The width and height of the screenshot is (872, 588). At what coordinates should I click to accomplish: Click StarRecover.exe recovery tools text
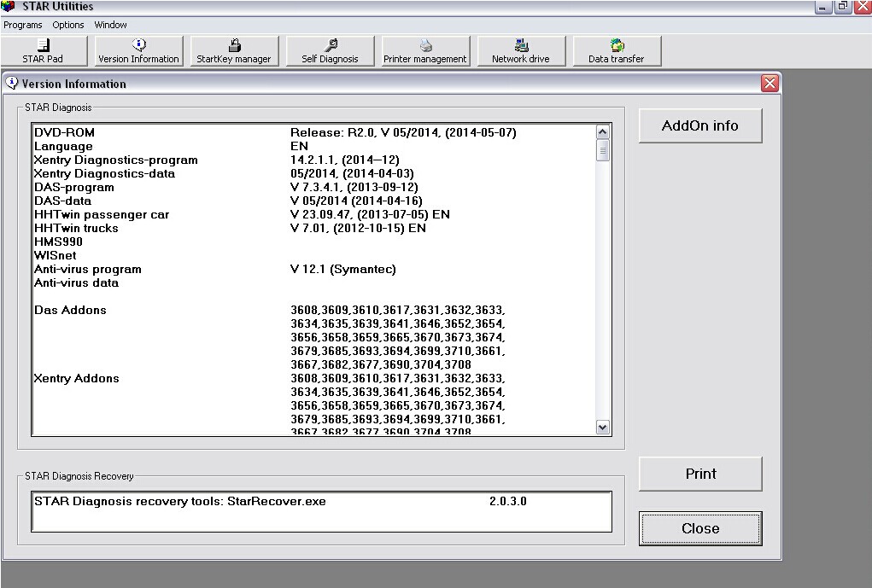tap(180, 501)
